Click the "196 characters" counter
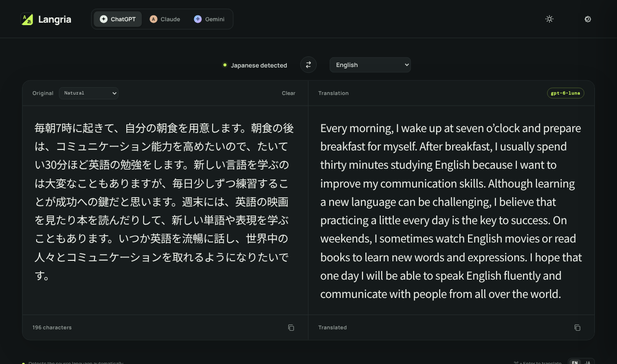The height and width of the screenshot is (364, 617). [52, 327]
